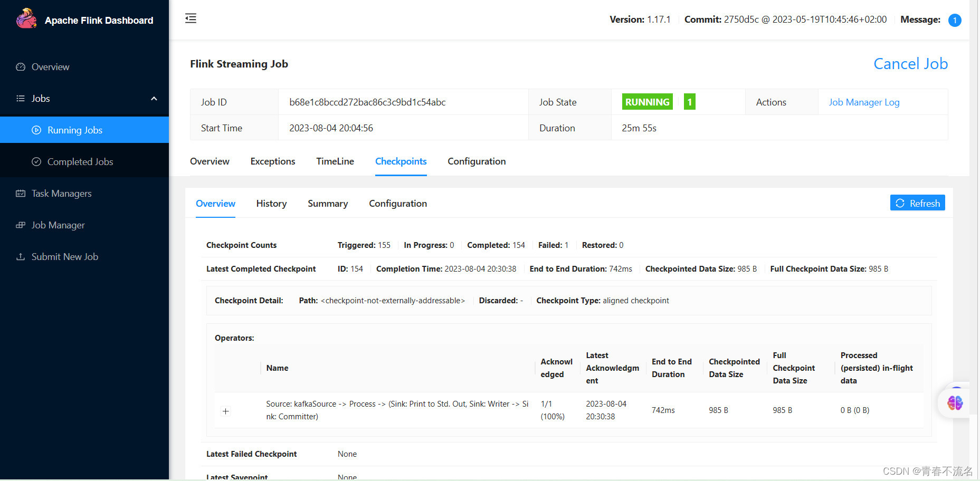Click the green task count badge 1

[x=689, y=102]
